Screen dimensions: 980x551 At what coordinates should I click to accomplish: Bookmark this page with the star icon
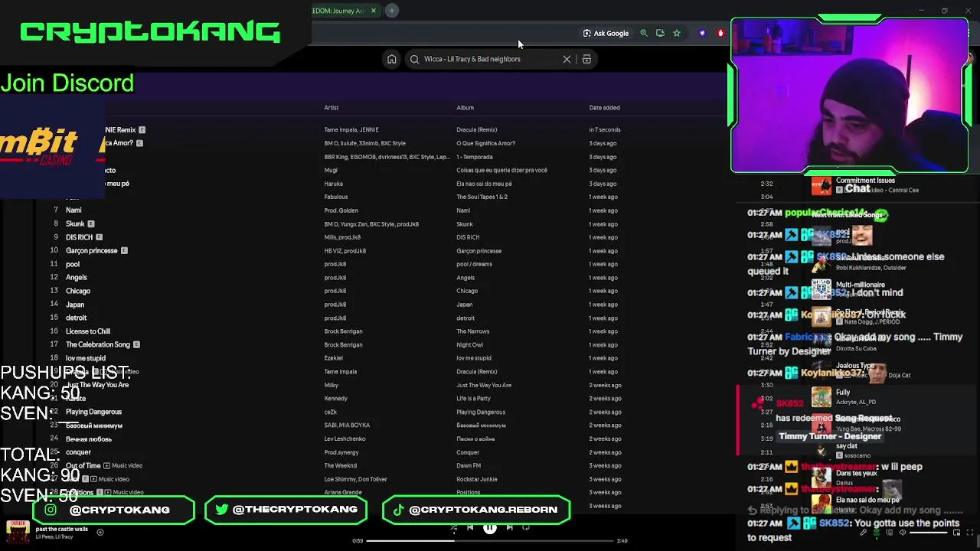pos(677,33)
